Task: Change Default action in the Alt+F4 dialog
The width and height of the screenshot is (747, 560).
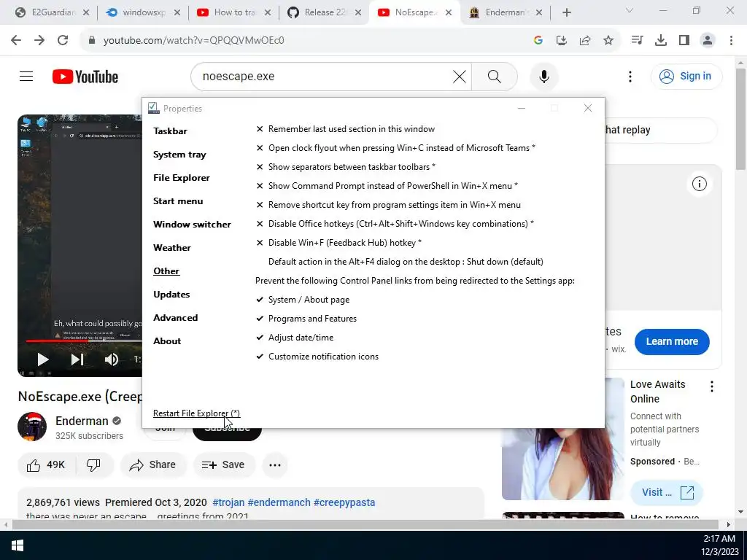Action: pos(406,262)
